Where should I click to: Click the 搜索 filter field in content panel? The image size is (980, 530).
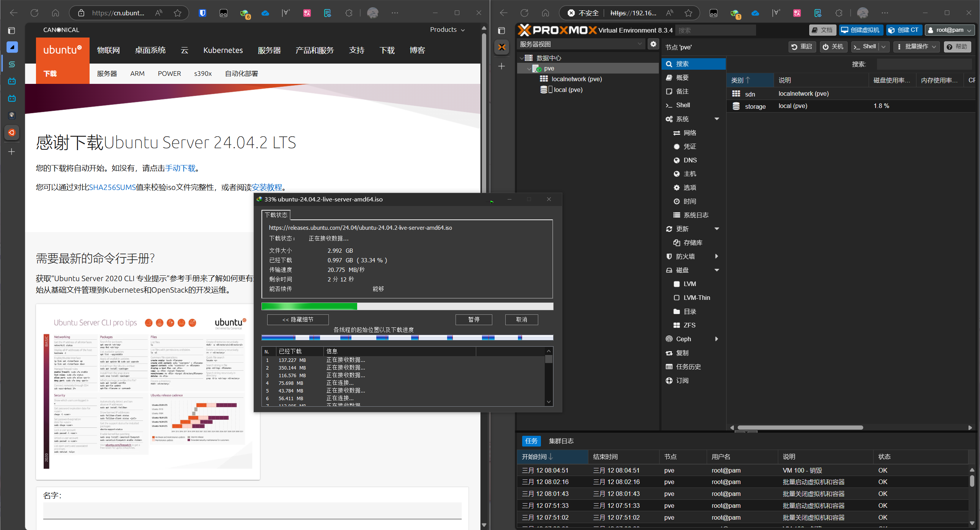tap(924, 64)
